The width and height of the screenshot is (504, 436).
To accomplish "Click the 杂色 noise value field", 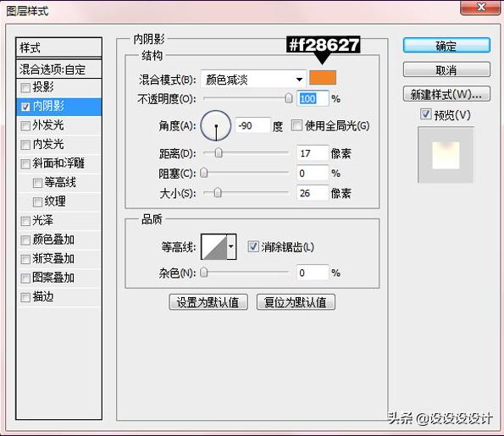I will [313, 273].
